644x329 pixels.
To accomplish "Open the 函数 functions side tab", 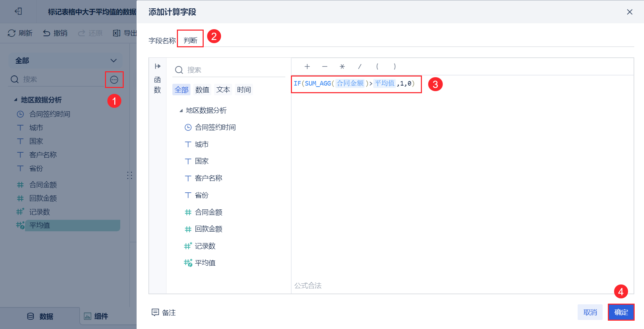I will (x=157, y=85).
